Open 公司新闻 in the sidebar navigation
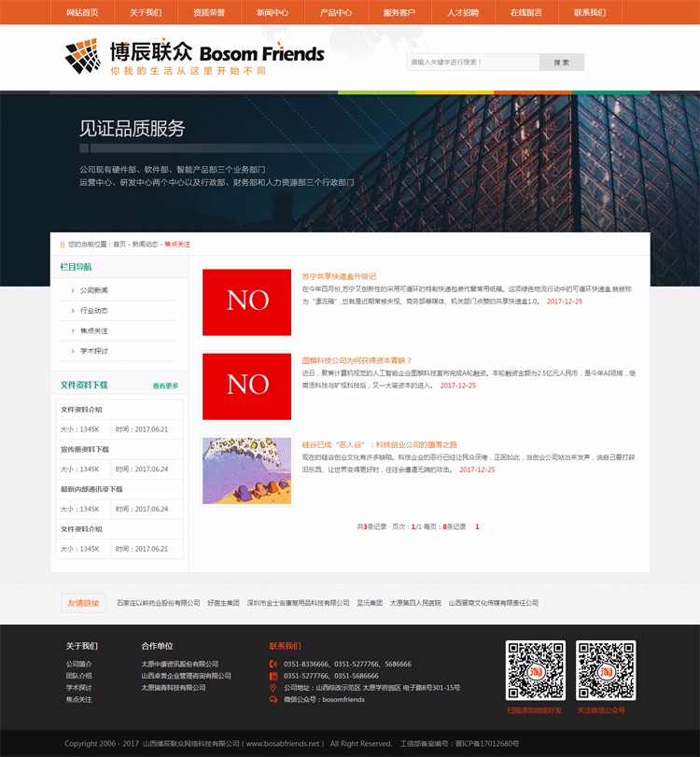Viewport: 700px width, 757px height. [x=94, y=290]
